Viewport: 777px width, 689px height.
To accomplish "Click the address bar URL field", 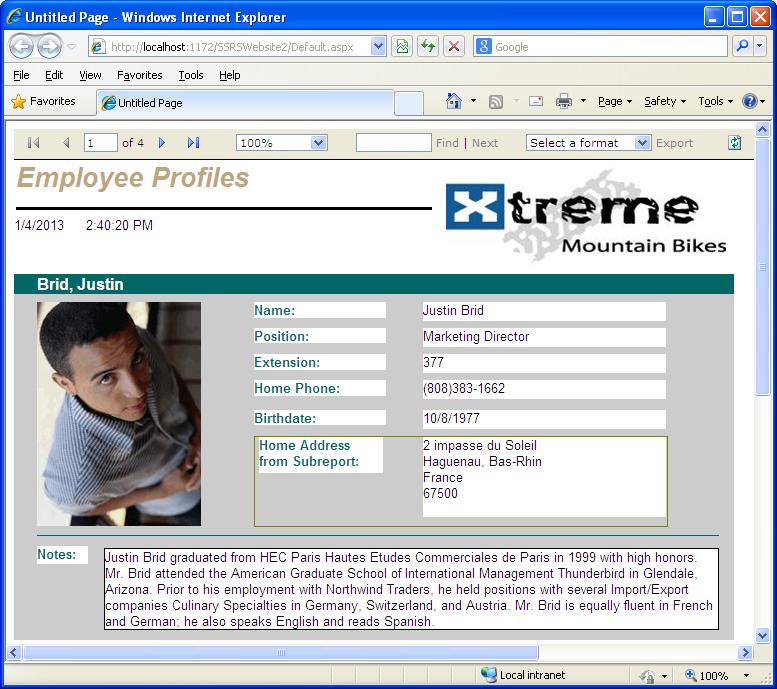I will [230, 47].
